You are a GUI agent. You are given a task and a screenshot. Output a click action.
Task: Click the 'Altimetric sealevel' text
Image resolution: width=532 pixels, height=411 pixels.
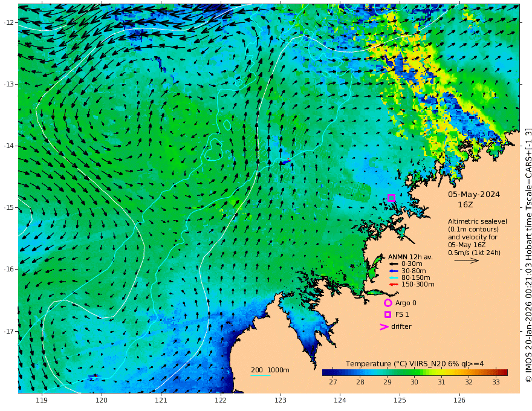(478, 221)
